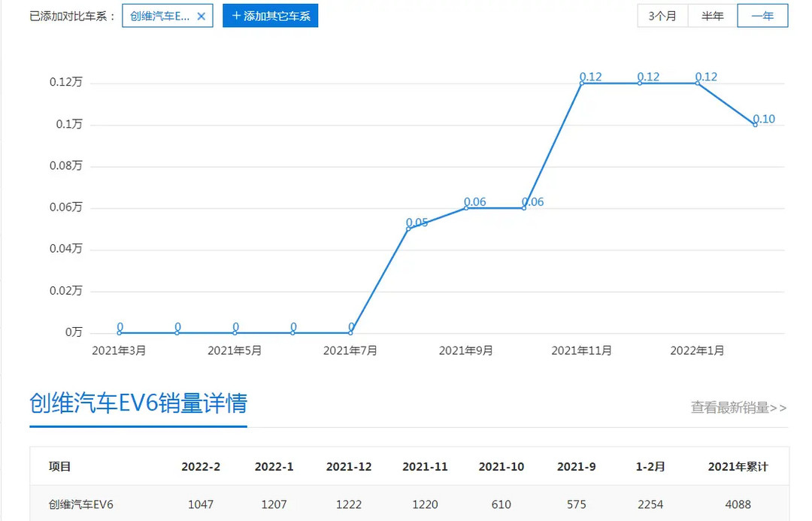Click the 创维汽车EV6销量详情 heading
812x521 pixels.
[138, 403]
